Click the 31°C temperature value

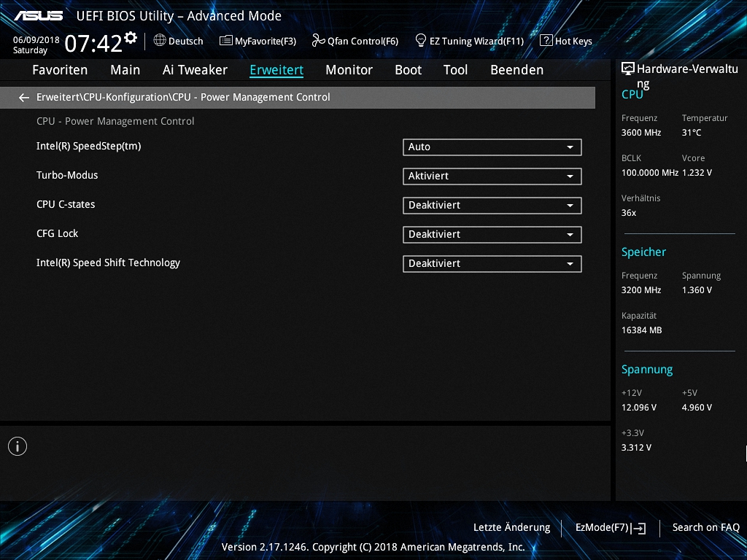(x=692, y=133)
